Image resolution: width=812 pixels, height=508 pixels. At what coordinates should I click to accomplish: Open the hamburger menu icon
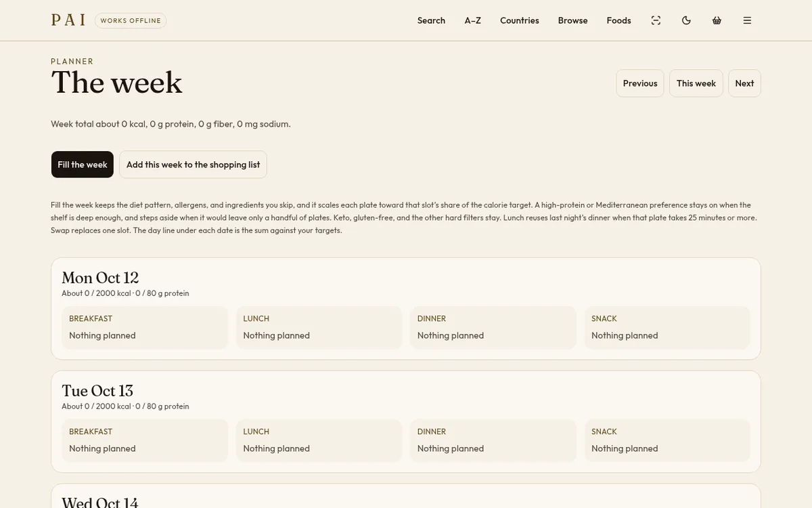click(747, 20)
